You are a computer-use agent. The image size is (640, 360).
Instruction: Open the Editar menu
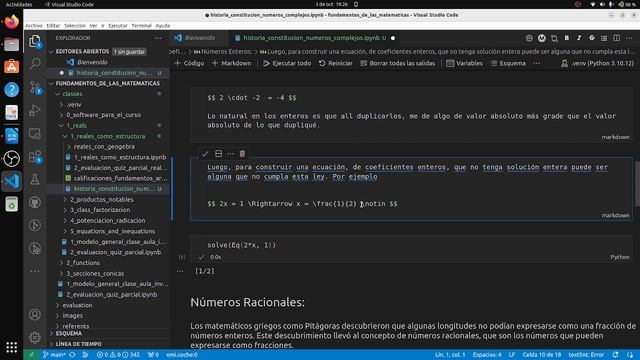point(53,25)
